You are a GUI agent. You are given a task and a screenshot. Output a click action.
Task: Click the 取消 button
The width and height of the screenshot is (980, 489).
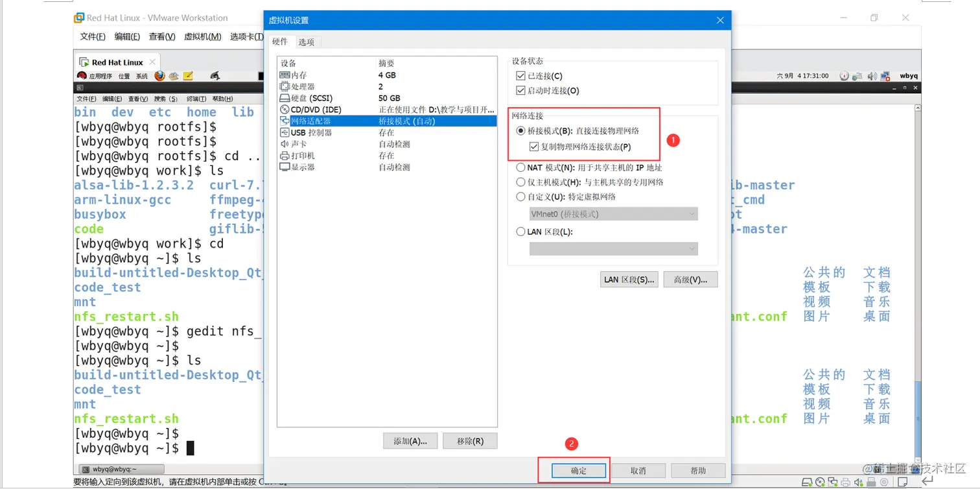pyautogui.click(x=638, y=471)
